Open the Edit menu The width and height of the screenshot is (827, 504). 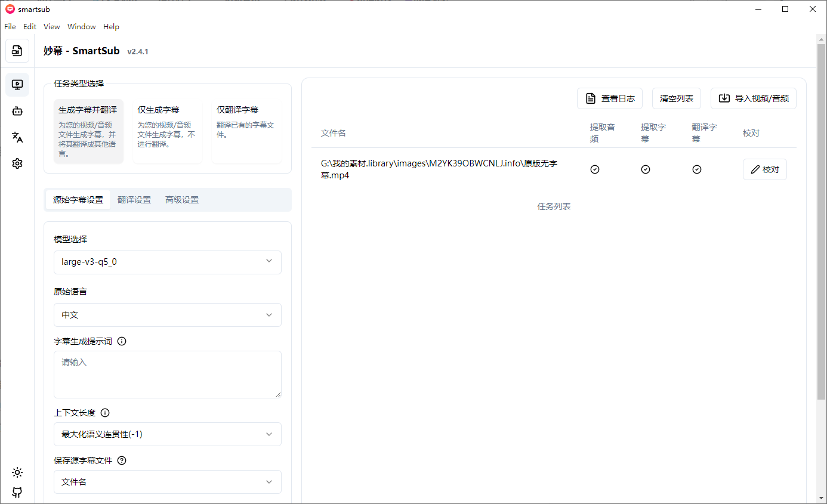[x=29, y=26]
